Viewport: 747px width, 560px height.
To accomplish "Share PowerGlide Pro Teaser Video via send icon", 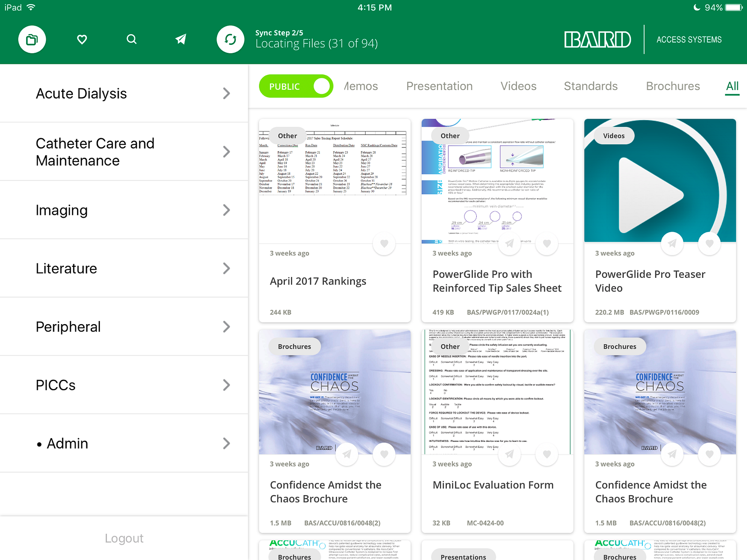I will tap(672, 243).
